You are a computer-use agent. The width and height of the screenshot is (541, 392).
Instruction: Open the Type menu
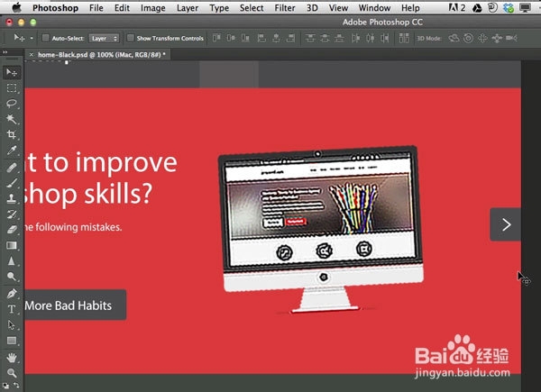219,7
